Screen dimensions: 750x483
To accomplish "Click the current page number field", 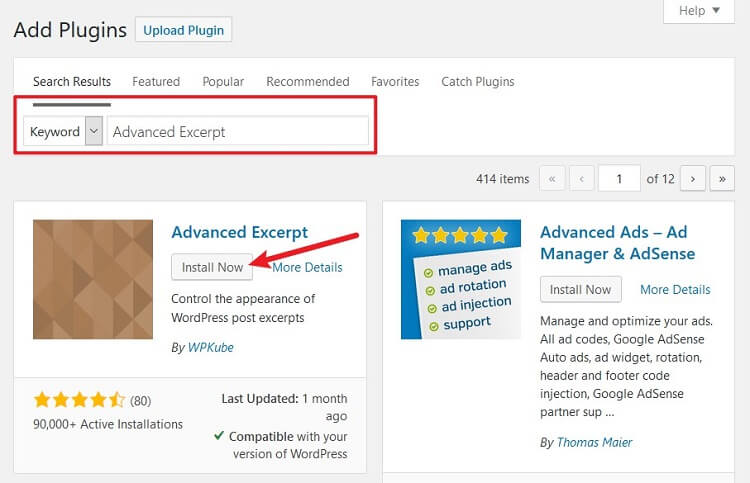I will click(619, 178).
